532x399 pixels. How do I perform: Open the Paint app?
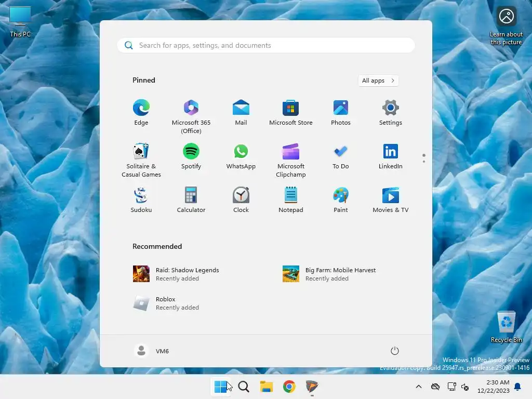click(341, 200)
